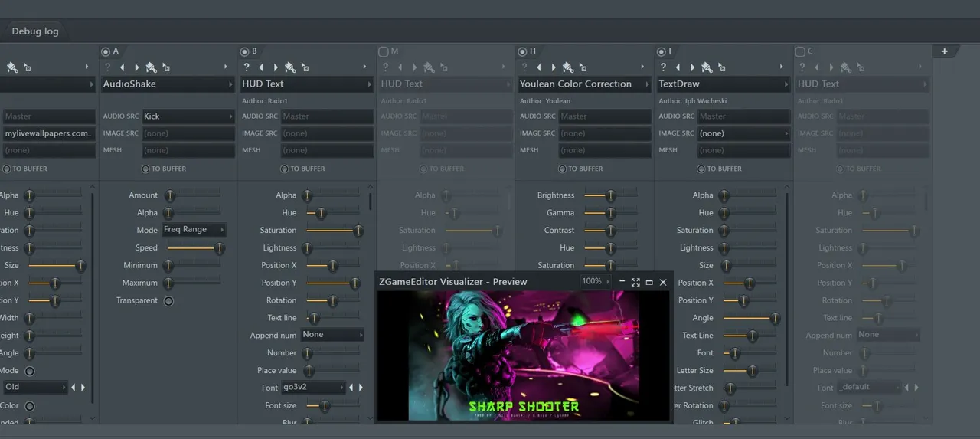Viewport: 980px width, 439px height.
Task: Toggle TO BUFFER on the AudioShake layer
Action: coord(145,169)
